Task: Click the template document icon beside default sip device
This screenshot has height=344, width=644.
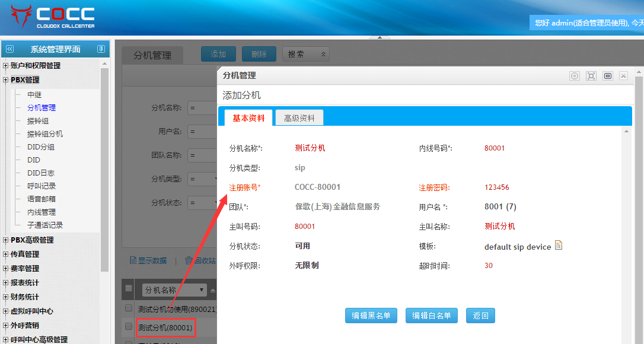Action: click(559, 246)
